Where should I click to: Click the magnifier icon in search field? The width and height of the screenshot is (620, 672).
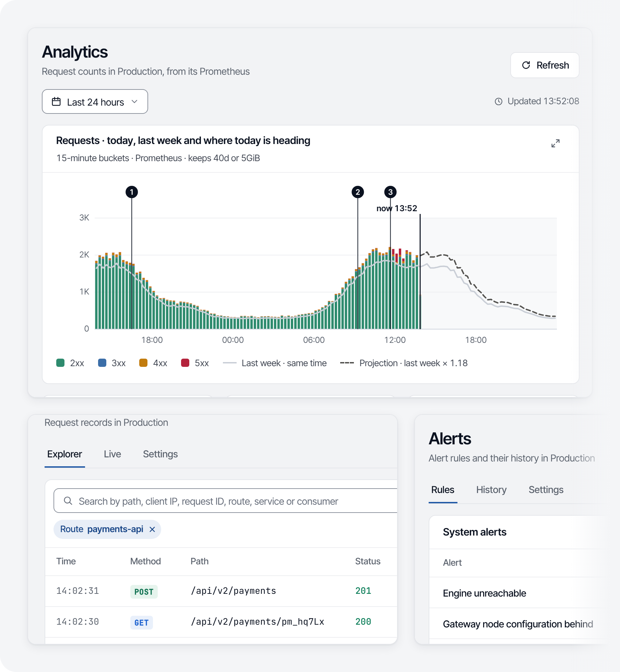[68, 501]
